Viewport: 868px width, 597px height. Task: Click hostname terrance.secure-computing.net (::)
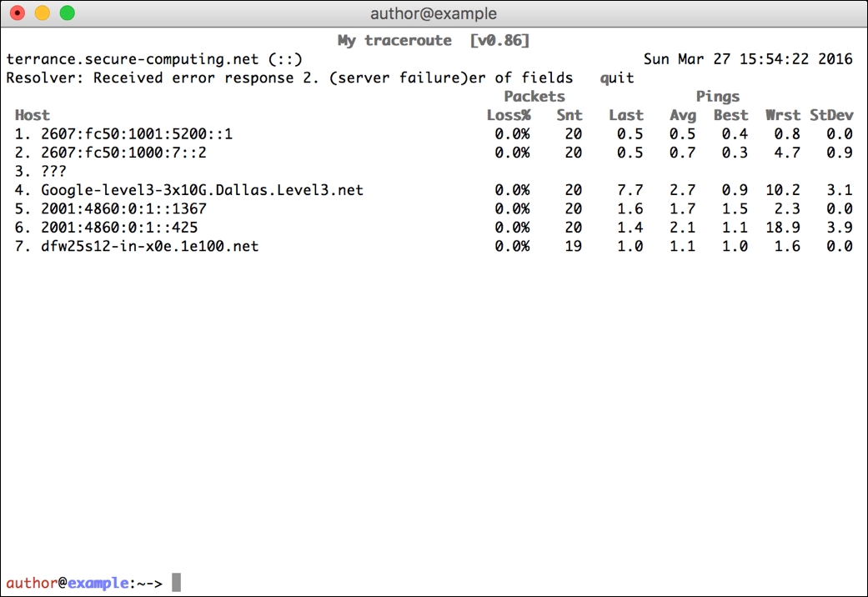(x=154, y=59)
